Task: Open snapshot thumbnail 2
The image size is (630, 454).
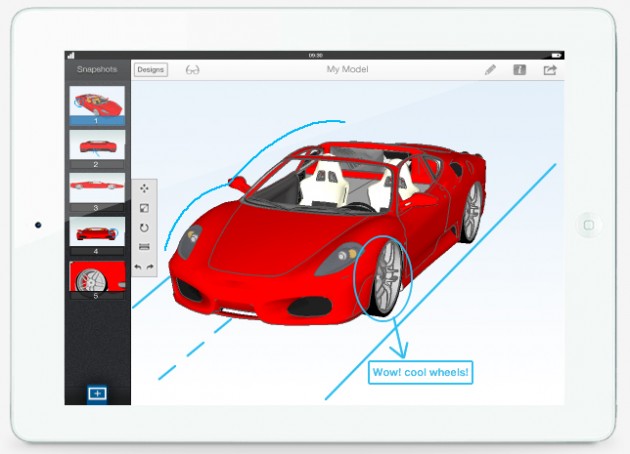Action: pos(97,149)
